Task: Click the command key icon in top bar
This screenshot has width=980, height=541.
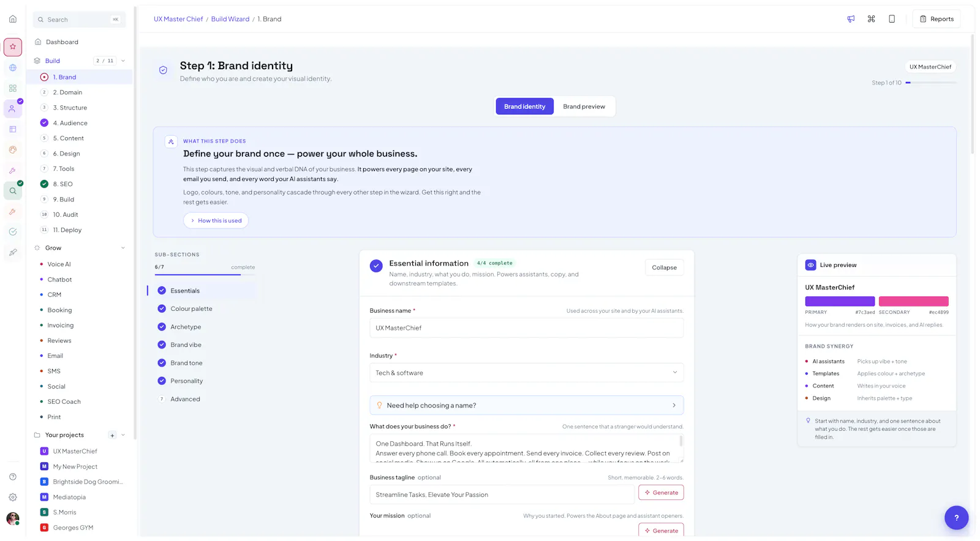Action: point(871,19)
